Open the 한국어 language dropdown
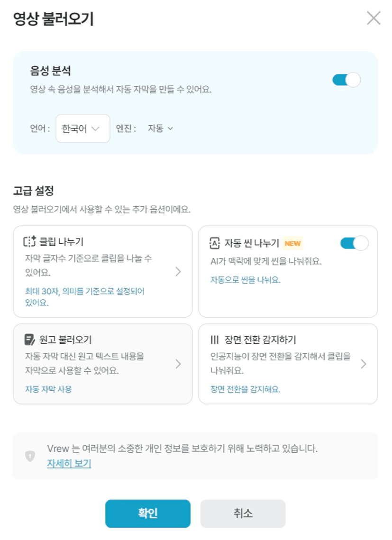392x540 pixels. tap(83, 128)
